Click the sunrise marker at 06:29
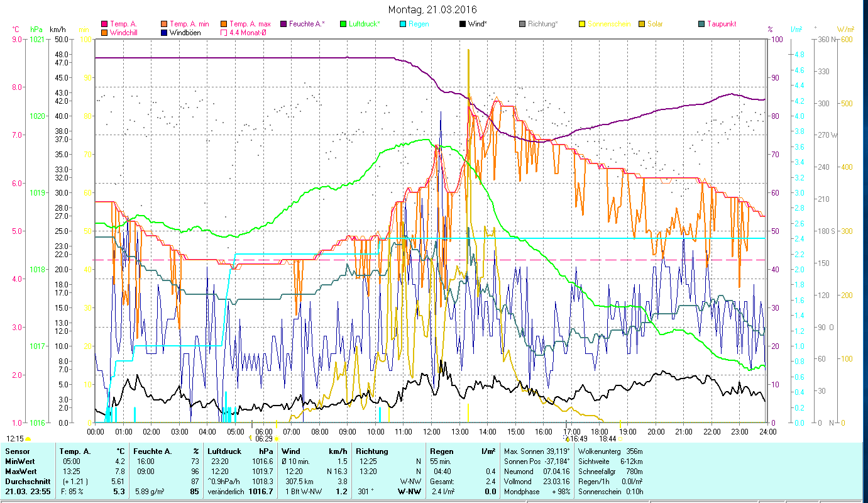 click(264, 439)
